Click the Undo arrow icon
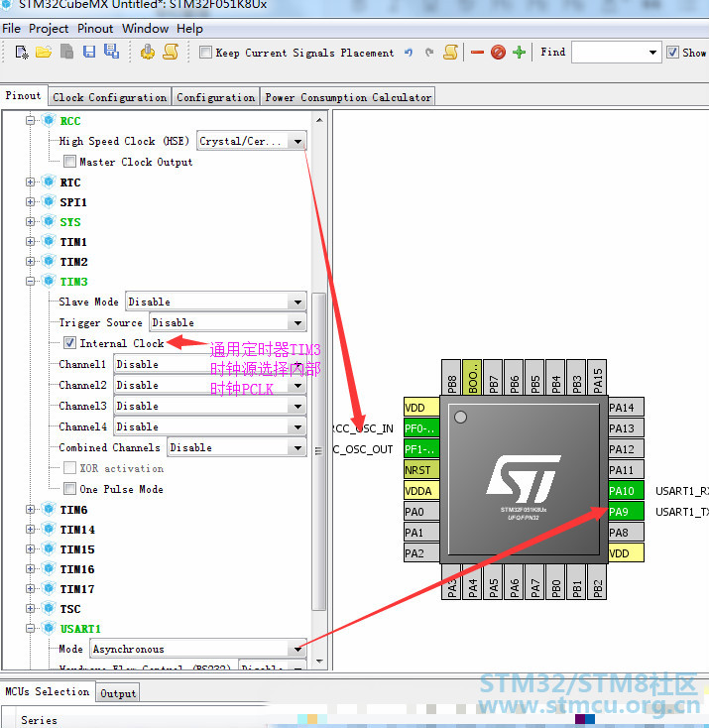 pos(409,53)
